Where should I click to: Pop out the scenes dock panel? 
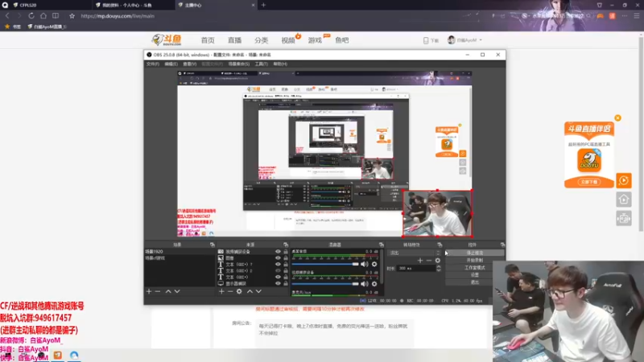tap(213, 245)
